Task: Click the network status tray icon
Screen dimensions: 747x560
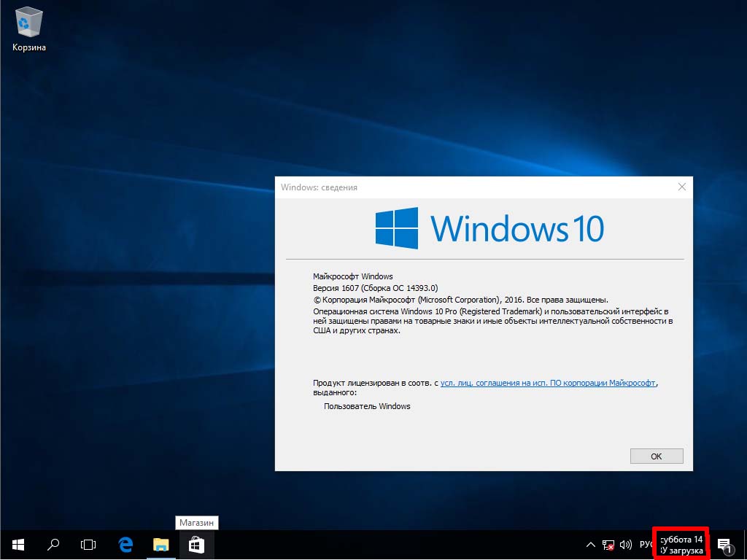Action: tap(608, 545)
